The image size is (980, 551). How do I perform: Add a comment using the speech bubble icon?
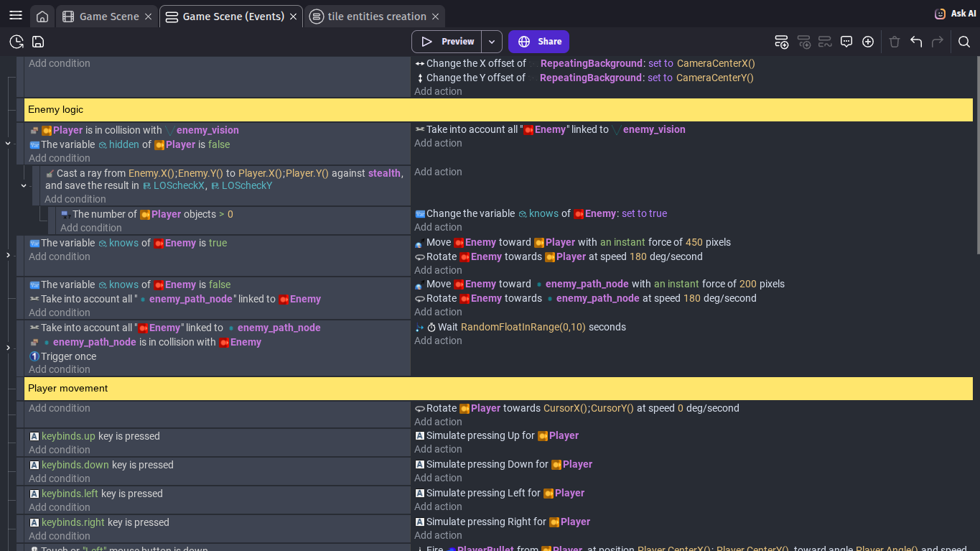coord(846,42)
